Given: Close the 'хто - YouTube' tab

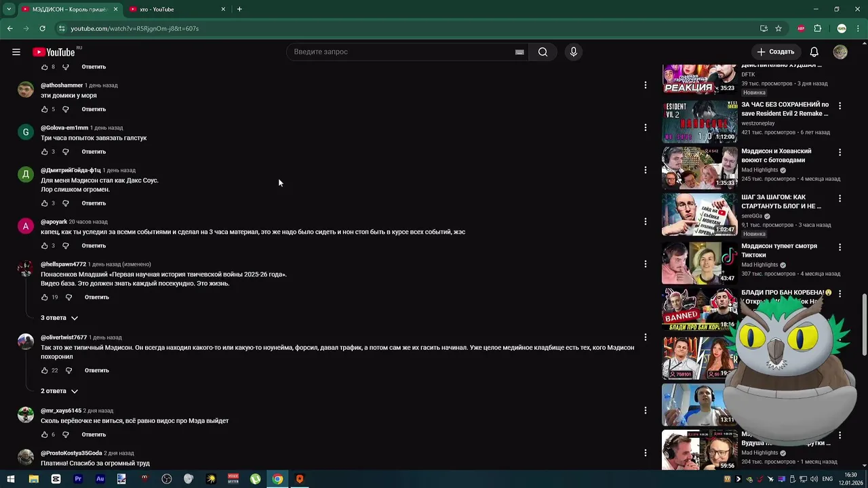Looking at the screenshot, I should pyautogui.click(x=223, y=9).
